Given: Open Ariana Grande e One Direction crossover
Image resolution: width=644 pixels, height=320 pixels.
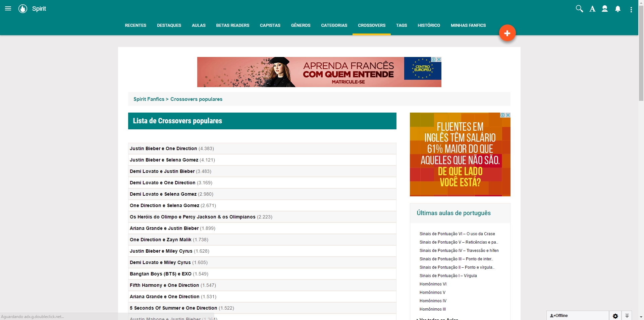Looking at the screenshot, I should click(x=164, y=297).
